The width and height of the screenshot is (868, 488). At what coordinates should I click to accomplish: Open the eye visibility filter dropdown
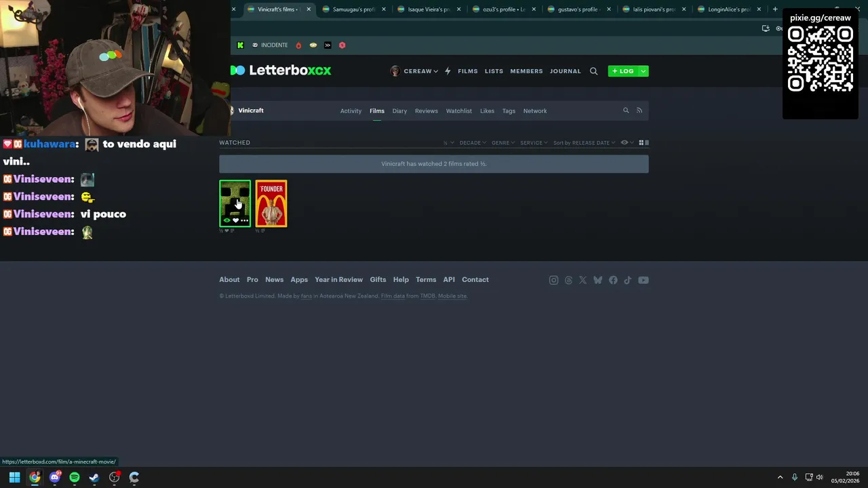[627, 143]
